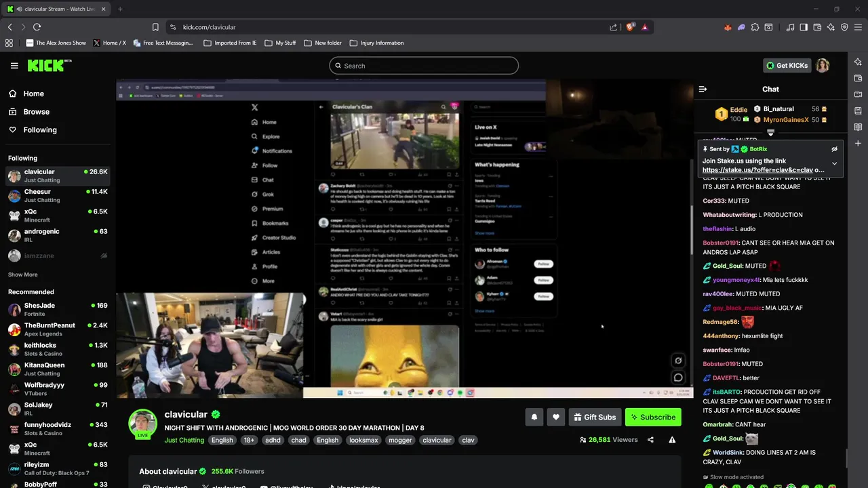This screenshot has height=488, width=868.
Task: Open ShesJade recommended channel
Action: tap(58, 310)
